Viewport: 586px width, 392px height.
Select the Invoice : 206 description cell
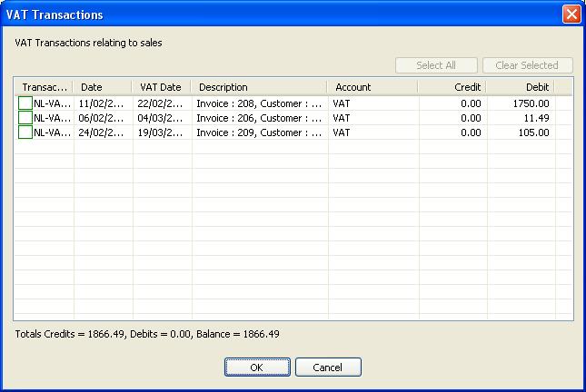(260, 118)
